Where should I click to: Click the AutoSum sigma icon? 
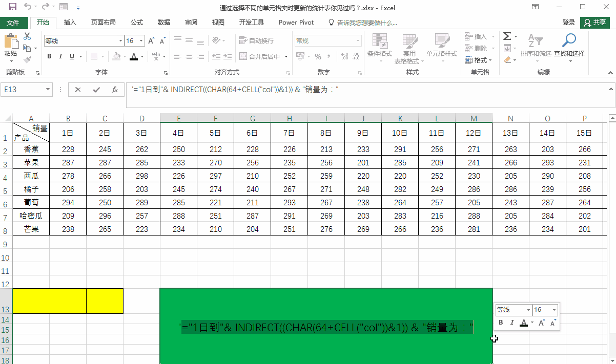[507, 36]
